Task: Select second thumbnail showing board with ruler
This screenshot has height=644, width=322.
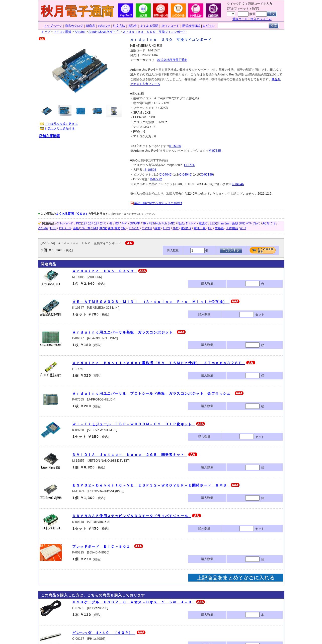Action: (x=64, y=111)
